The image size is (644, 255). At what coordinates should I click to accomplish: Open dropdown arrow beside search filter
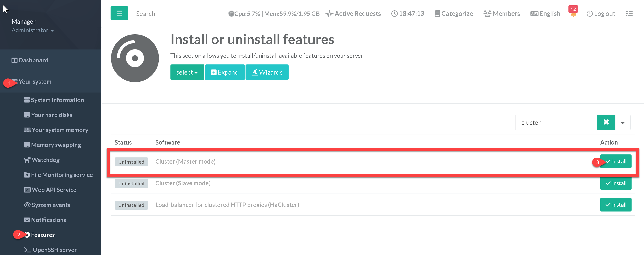click(623, 123)
